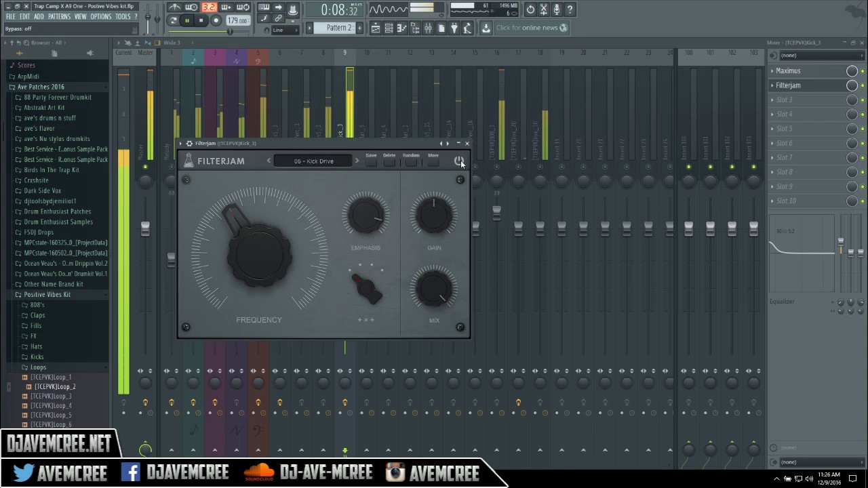This screenshot has width=868, height=488.
Task: Toggle typing keyboard to piano
Action: (264, 7)
